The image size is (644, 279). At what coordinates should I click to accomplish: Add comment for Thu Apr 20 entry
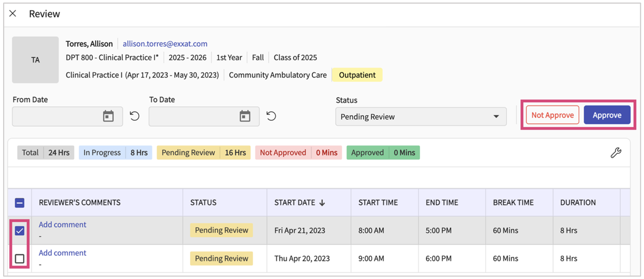63,253
